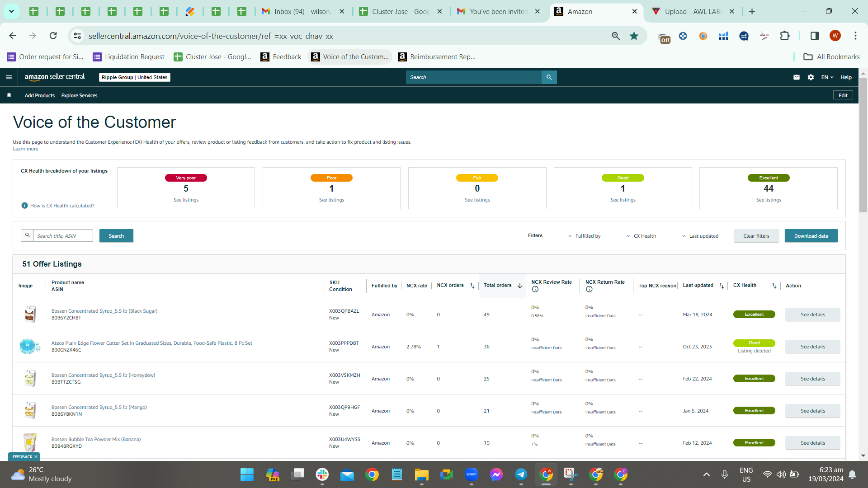Viewport: 868px width, 488px height.
Task: Open File Explorer from the taskbar
Action: (x=422, y=474)
